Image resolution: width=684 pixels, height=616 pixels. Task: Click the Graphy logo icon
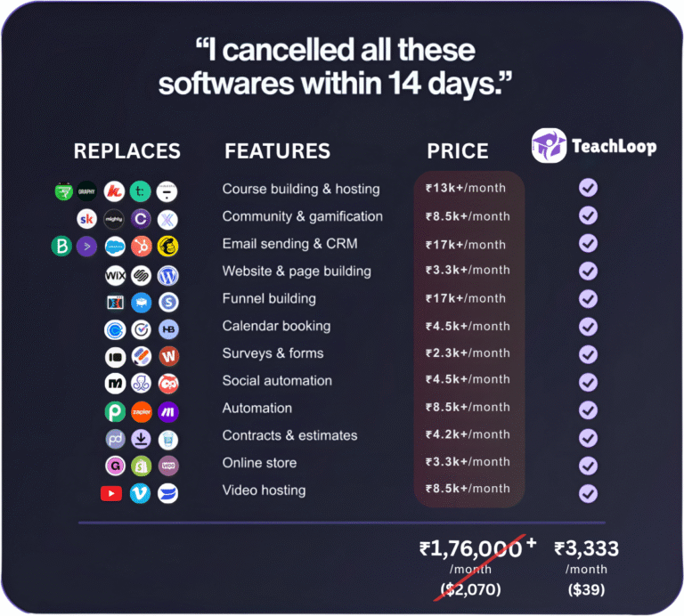click(x=86, y=190)
